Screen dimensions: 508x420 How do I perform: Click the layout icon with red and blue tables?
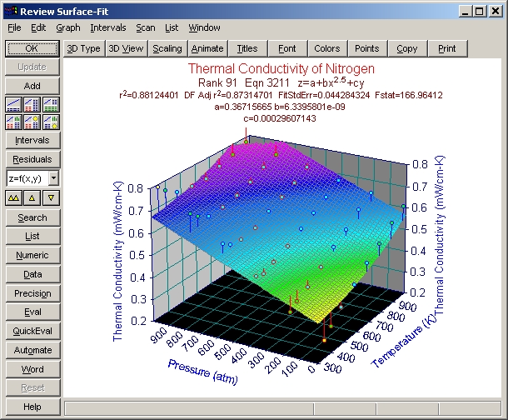[x=32, y=104]
